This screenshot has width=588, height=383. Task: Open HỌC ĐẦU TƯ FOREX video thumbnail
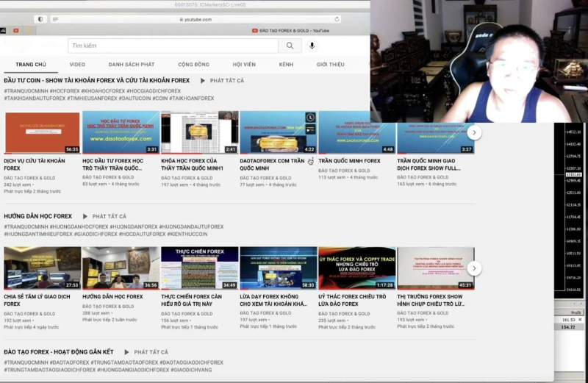(121, 132)
